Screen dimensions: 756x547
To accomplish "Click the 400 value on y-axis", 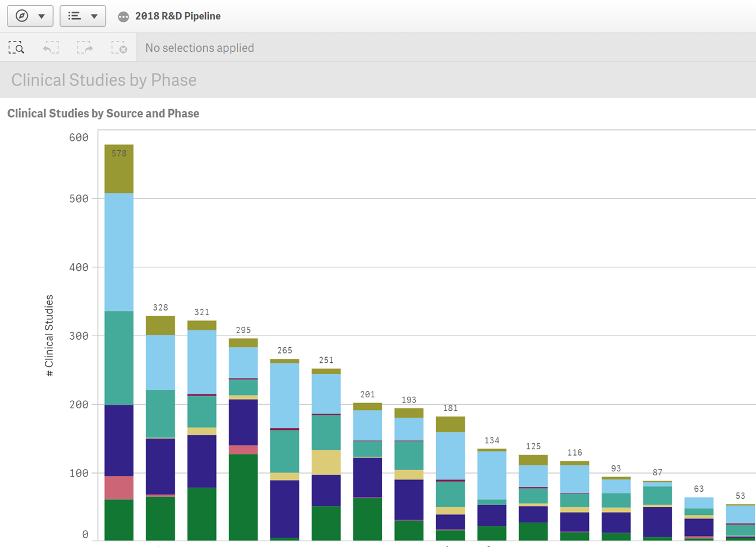I will [79, 267].
